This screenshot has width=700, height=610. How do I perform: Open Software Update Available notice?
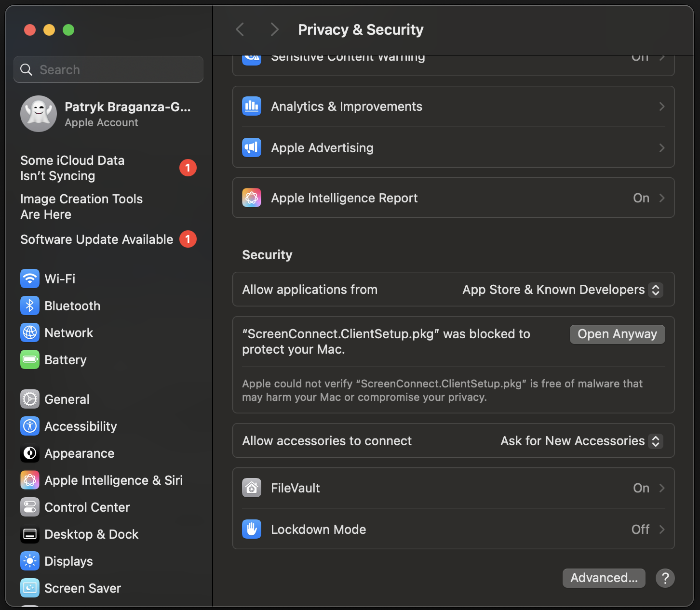tap(97, 239)
